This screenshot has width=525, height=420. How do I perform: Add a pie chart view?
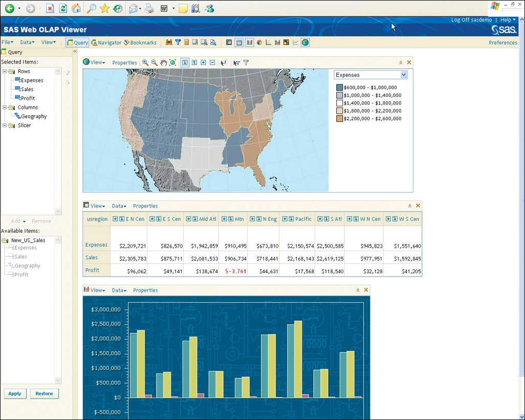[259, 42]
